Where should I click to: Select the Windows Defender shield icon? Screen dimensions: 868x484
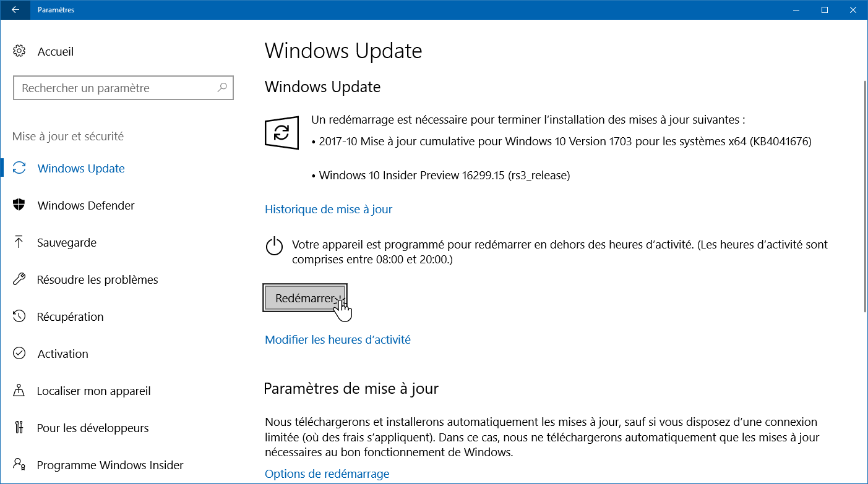pyautogui.click(x=19, y=205)
